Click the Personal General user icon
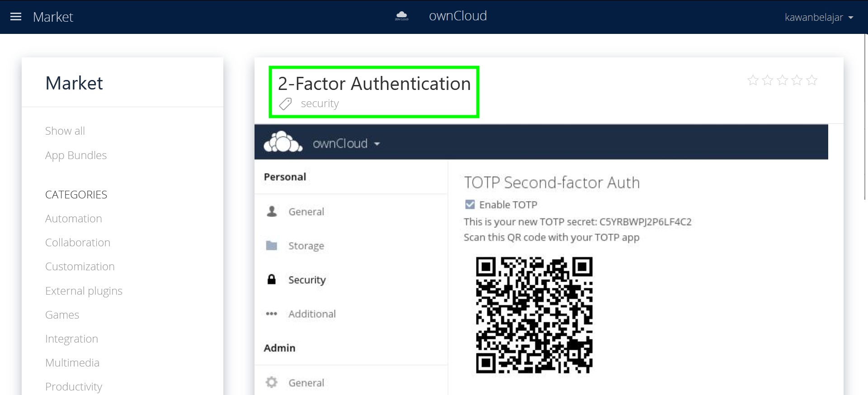Viewport: 868px width, 395px height. [x=272, y=212]
